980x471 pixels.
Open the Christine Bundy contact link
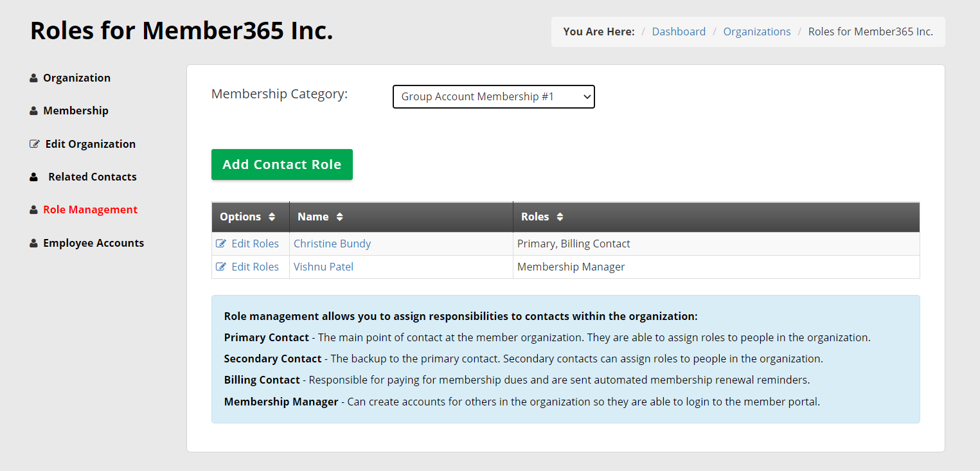tap(332, 244)
